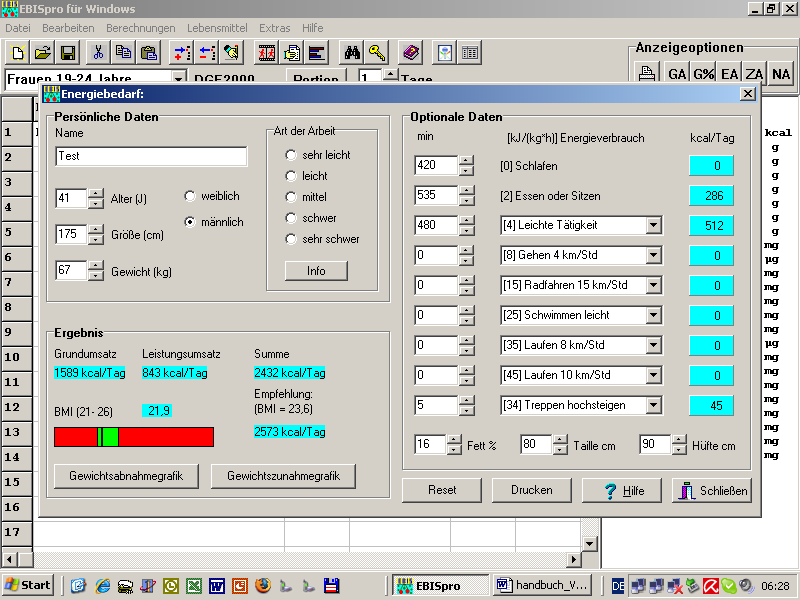Expand the Schwimmen leicht dropdown

pos(653,316)
